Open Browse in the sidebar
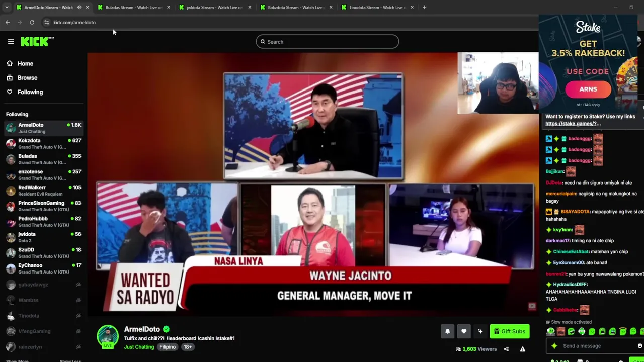 (x=27, y=78)
